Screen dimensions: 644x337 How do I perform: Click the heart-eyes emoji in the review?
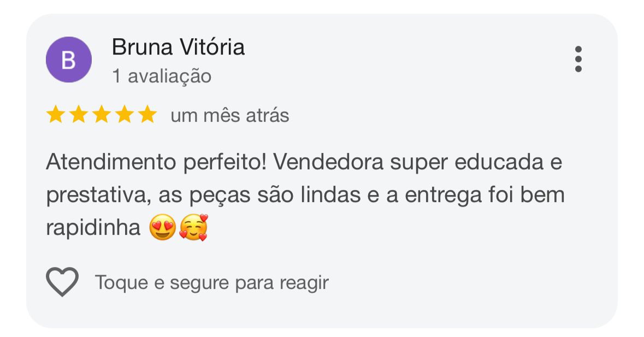coord(163,228)
